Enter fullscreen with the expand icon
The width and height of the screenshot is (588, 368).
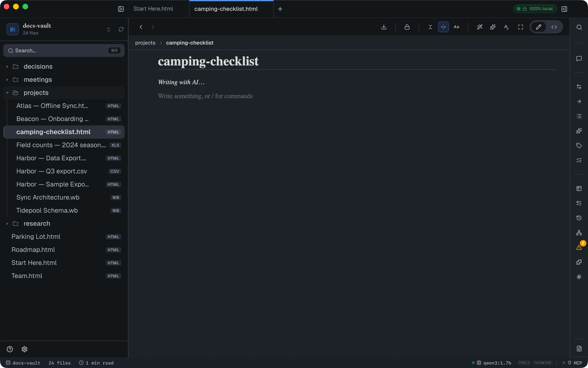[520, 27]
